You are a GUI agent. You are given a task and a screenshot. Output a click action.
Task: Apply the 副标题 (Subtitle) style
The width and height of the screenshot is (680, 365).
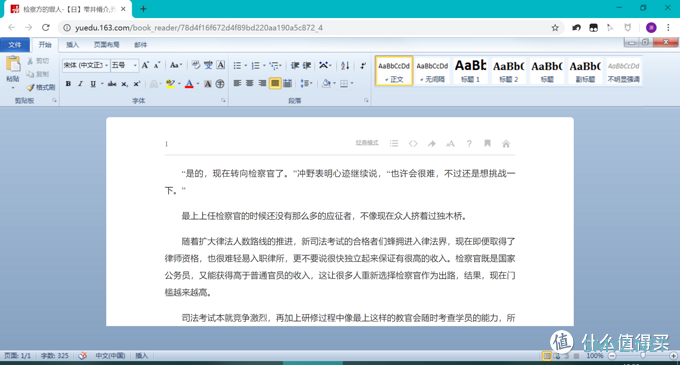pos(585,71)
